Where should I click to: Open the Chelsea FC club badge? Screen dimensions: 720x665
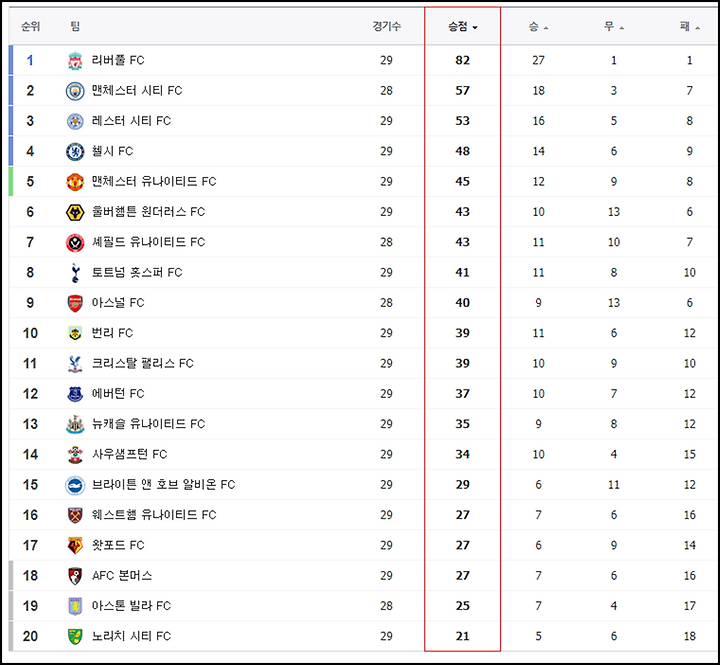tap(75, 152)
